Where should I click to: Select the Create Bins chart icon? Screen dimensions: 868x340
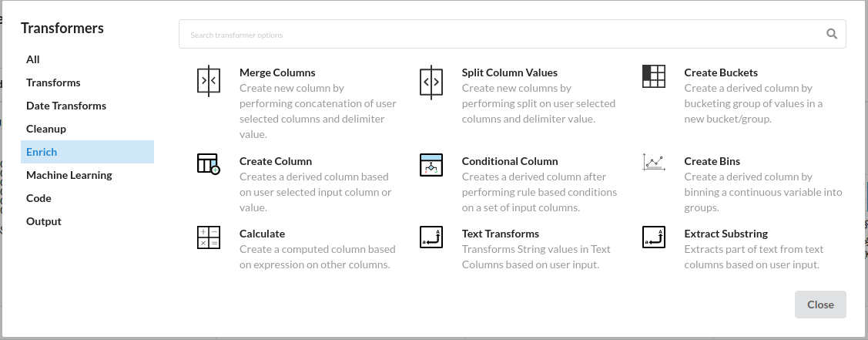tap(654, 162)
